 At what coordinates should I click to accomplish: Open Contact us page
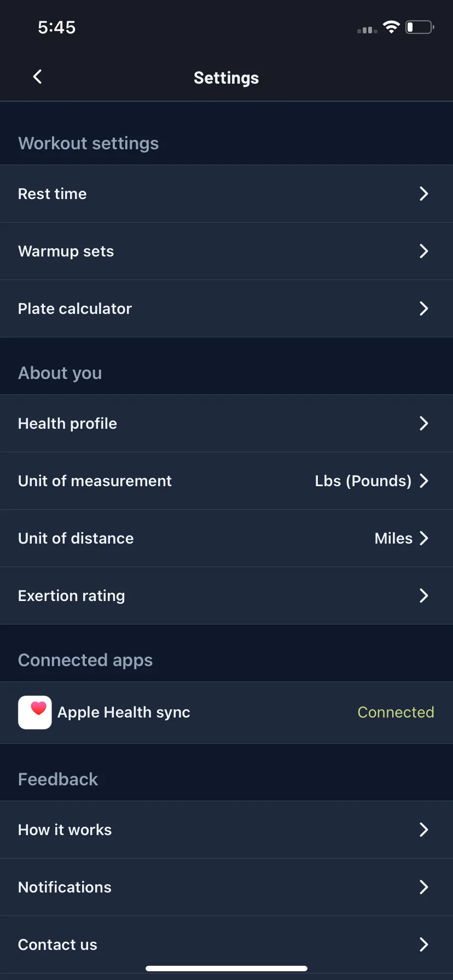(226, 944)
